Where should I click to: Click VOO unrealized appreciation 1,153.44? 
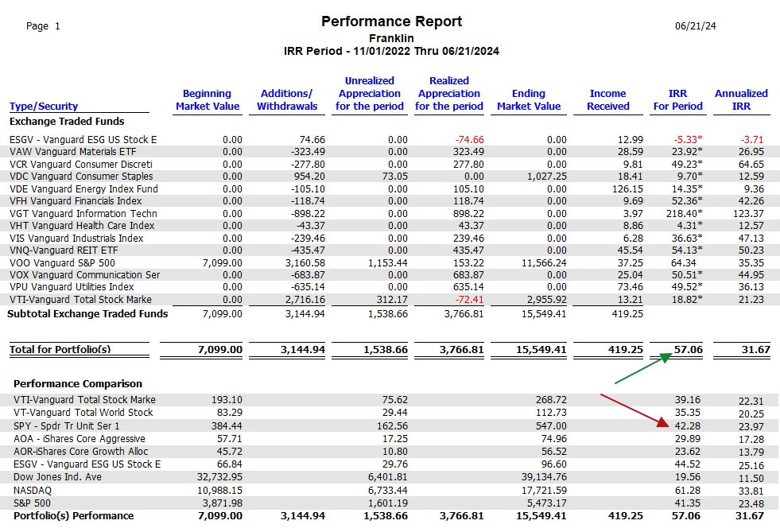(x=387, y=262)
